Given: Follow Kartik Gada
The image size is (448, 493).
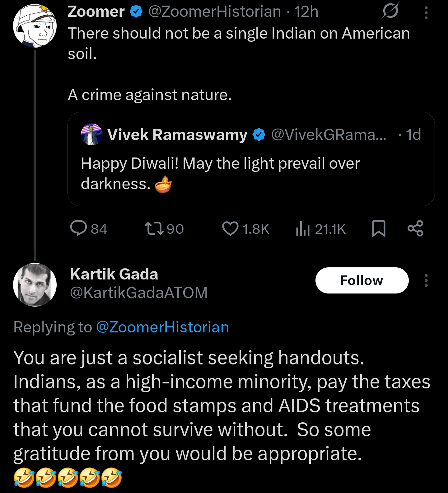Looking at the screenshot, I should coord(362,280).
